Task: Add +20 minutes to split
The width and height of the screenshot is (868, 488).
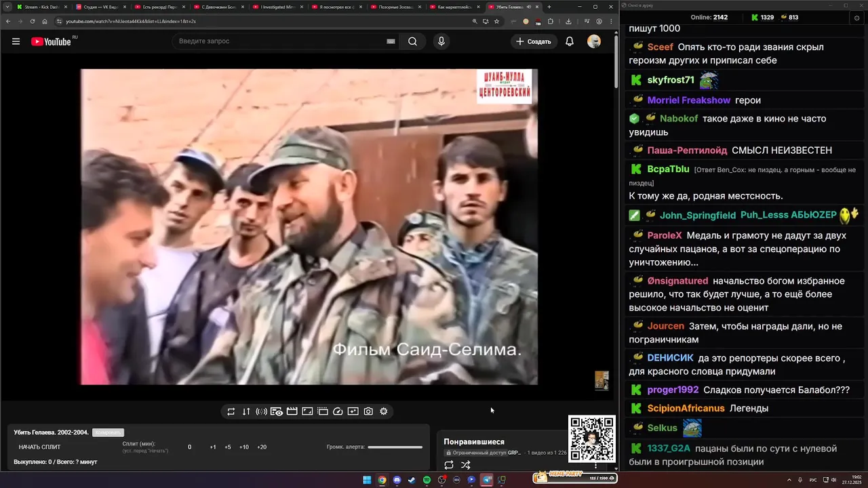Action: click(x=262, y=447)
